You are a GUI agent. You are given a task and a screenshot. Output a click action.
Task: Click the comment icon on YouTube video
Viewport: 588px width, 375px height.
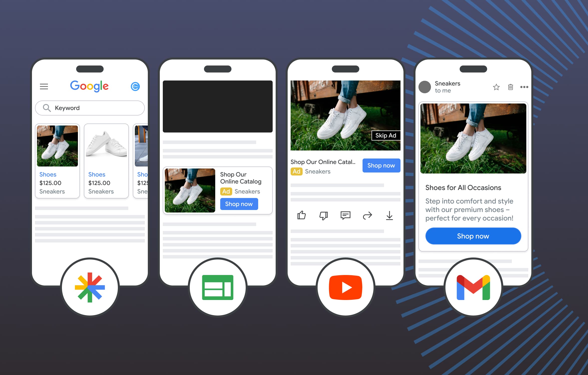[x=345, y=215]
